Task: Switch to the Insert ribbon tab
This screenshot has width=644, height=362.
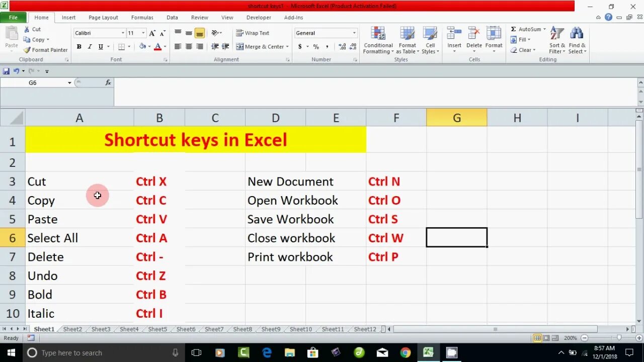Action: [69, 18]
